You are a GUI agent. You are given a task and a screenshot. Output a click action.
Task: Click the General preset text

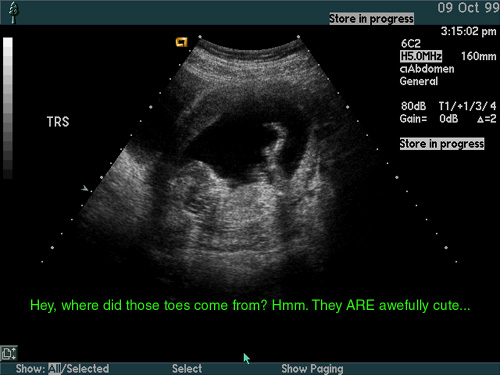coord(419,81)
